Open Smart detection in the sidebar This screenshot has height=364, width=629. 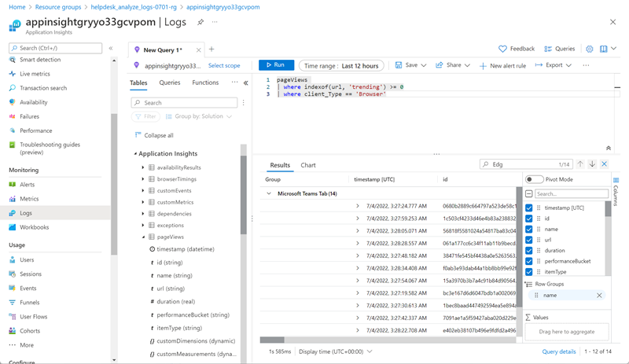[40, 60]
